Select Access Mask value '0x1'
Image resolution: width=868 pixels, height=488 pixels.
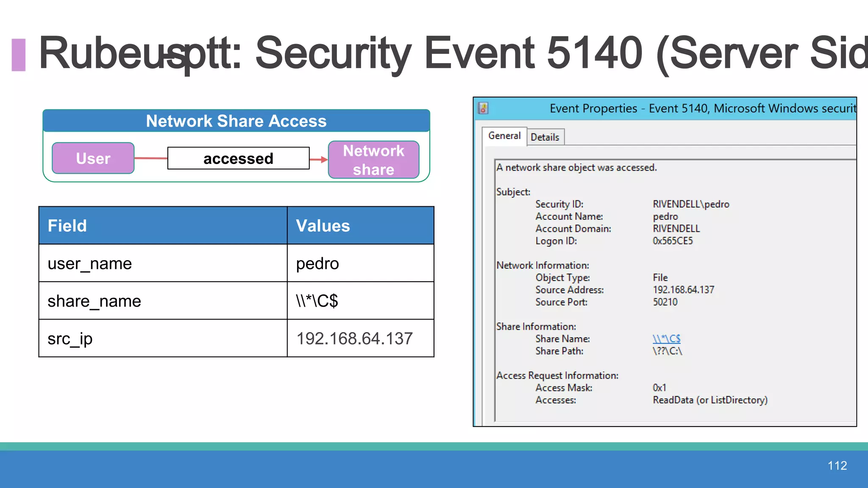pyautogui.click(x=659, y=388)
